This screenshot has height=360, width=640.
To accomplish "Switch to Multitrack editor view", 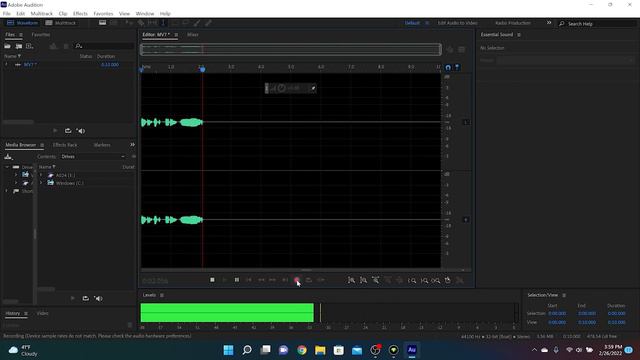I will click(x=60, y=23).
